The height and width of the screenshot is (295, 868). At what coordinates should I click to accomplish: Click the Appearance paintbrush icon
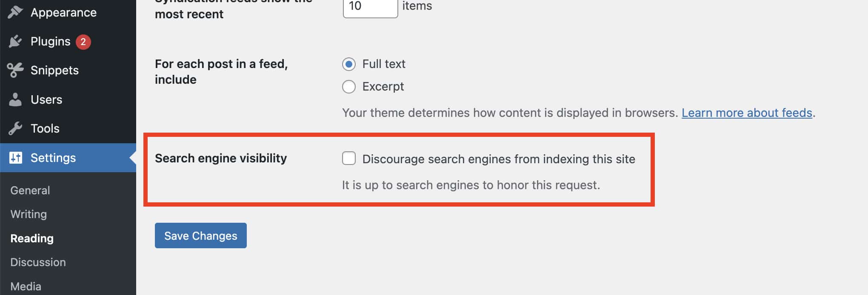[15, 12]
